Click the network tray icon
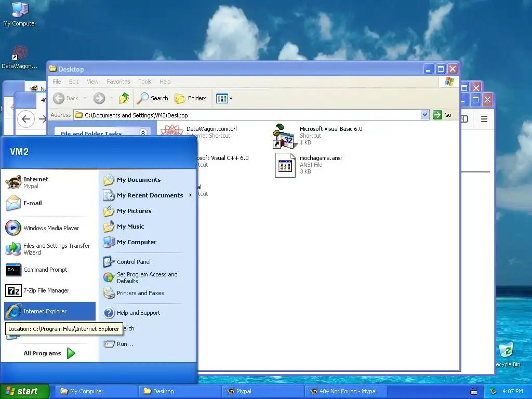The width and height of the screenshot is (532, 399). tap(493, 391)
